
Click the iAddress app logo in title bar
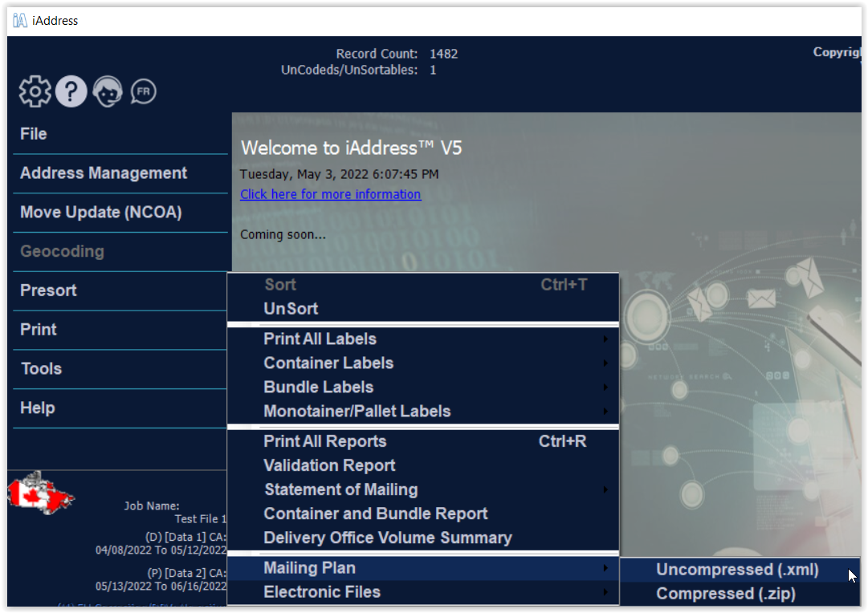20,21
